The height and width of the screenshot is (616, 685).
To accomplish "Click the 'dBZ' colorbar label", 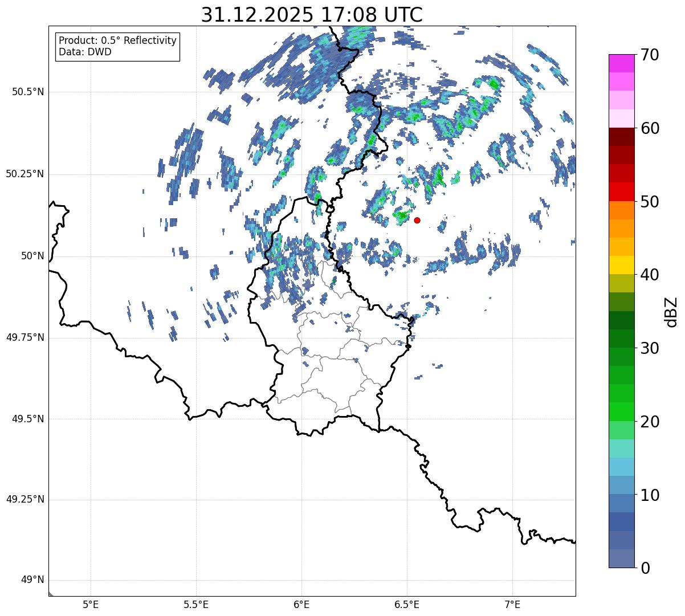I will coord(671,312).
